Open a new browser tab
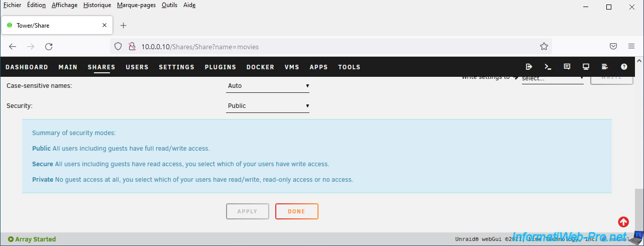Image resolution: width=644 pixels, height=246 pixels. coord(124,26)
